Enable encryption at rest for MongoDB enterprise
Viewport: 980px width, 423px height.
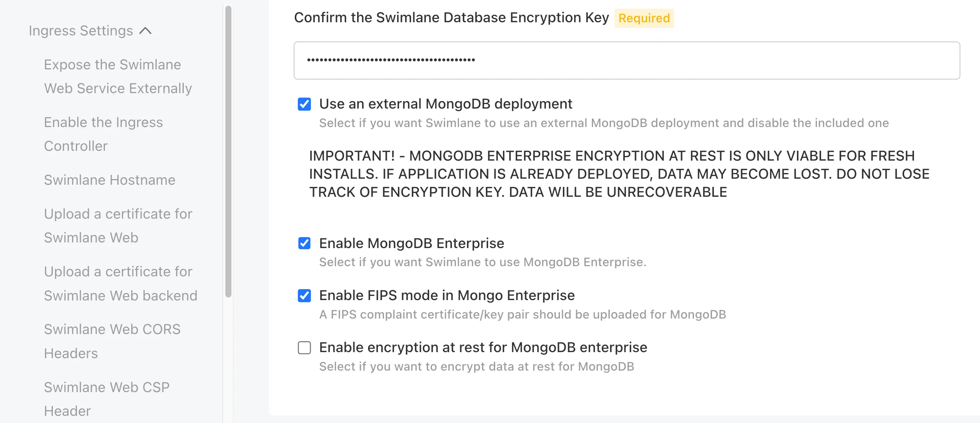[x=304, y=347]
